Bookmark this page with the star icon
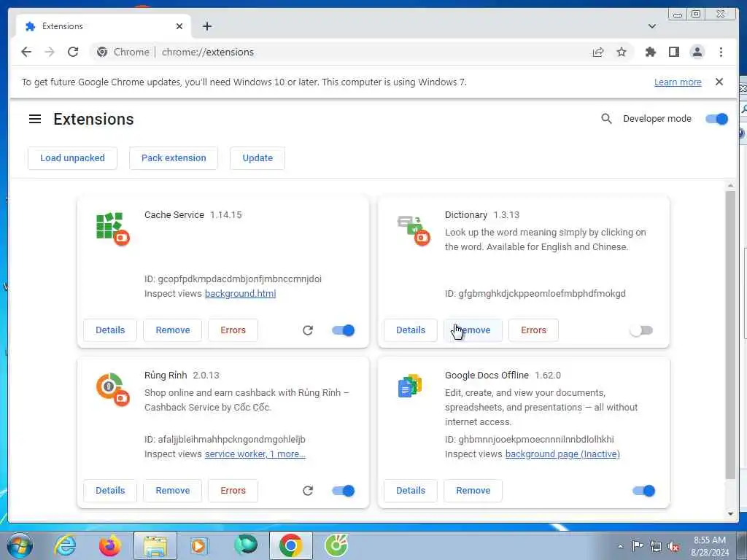Image resolution: width=747 pixels, height=560 pixels. pos(622,52)
